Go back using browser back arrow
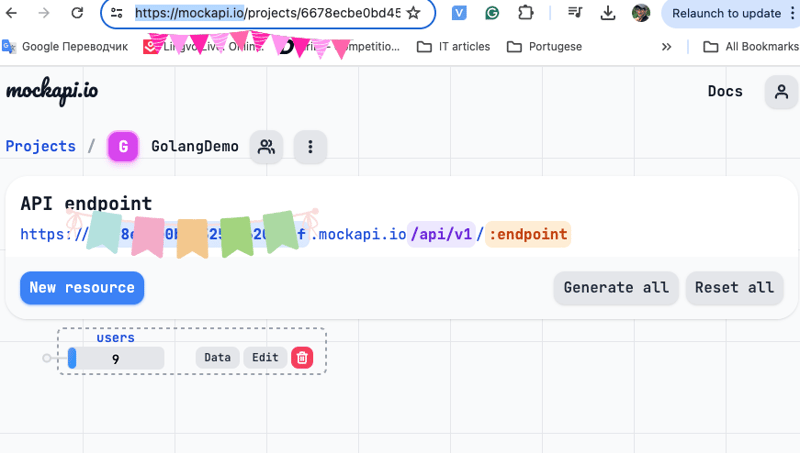The width and height of the screenshot is (800, 453). click(12, 13)
